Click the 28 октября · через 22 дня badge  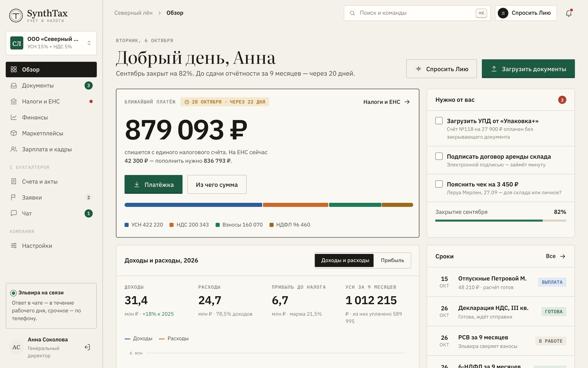pyautogui.click(x=225, y=102)
